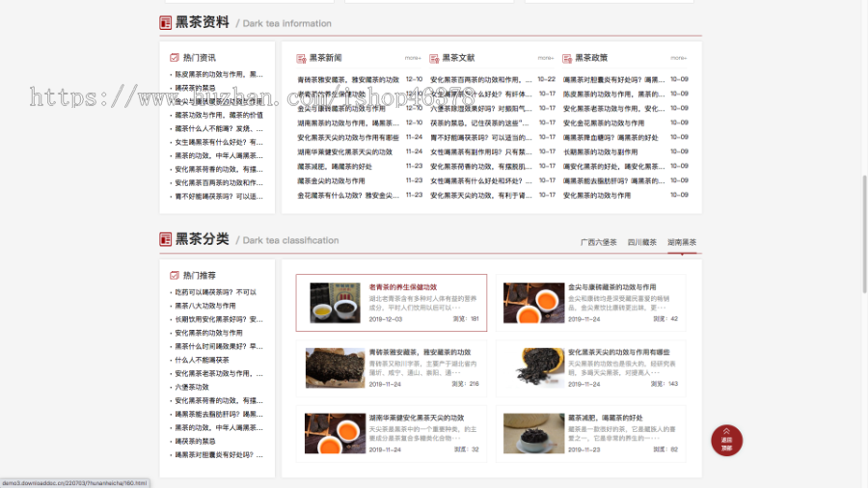Switch to the 四川藏茶 tab

642,242
